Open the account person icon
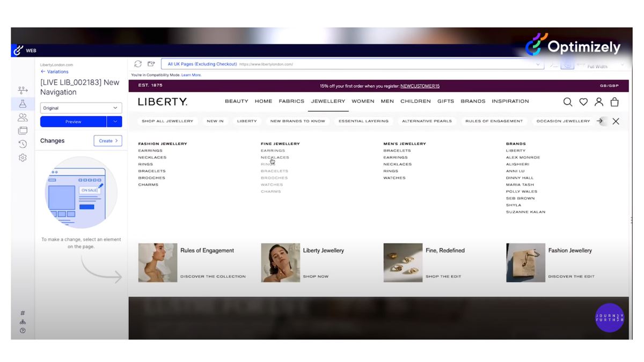Viewport: 644px width, 362px height. click(x=599, y=102)
